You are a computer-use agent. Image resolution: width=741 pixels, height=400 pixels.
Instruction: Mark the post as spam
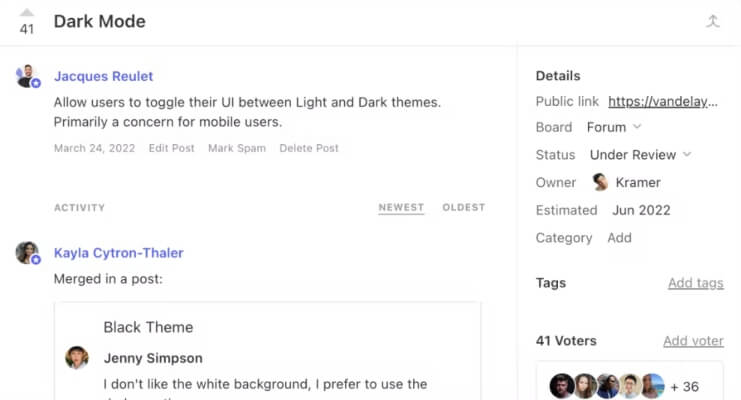point(237,148)
